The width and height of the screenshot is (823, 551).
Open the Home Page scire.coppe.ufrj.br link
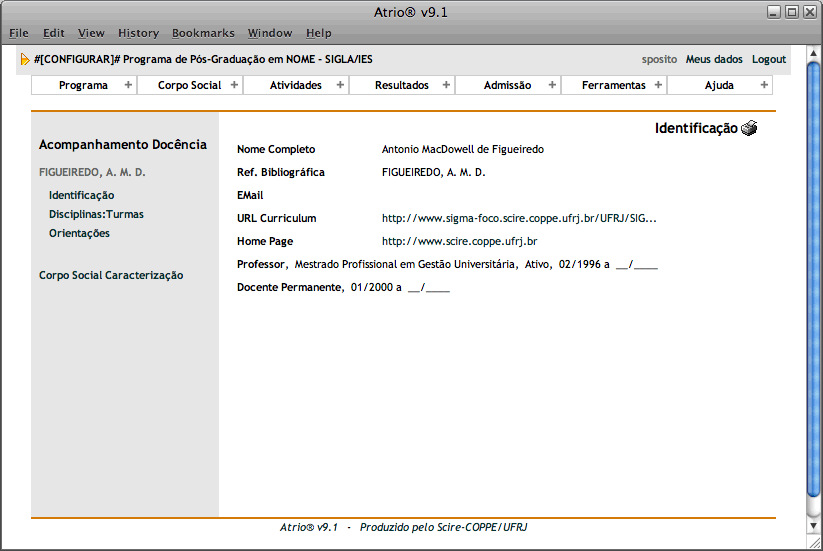(x=460, y=242)
